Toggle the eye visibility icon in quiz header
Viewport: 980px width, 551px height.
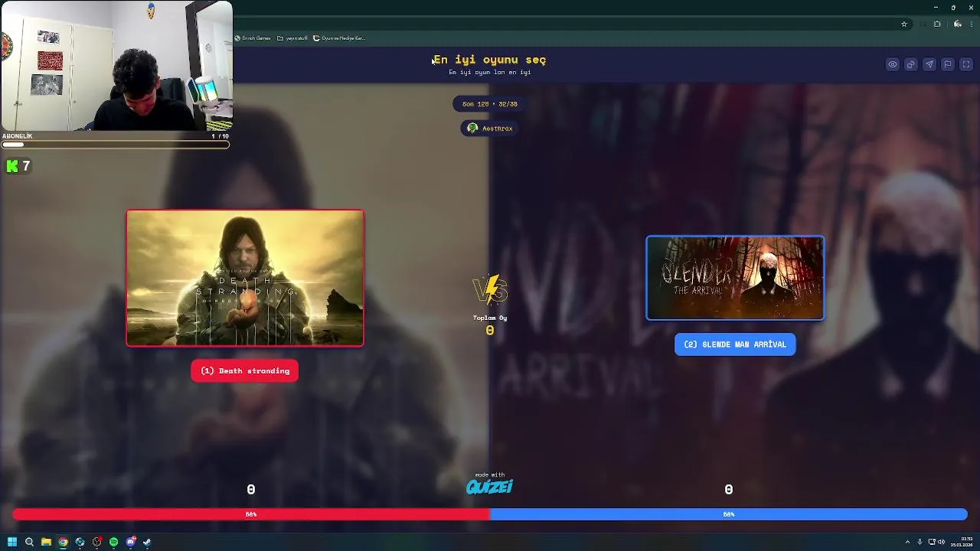[x=893, y=64]
